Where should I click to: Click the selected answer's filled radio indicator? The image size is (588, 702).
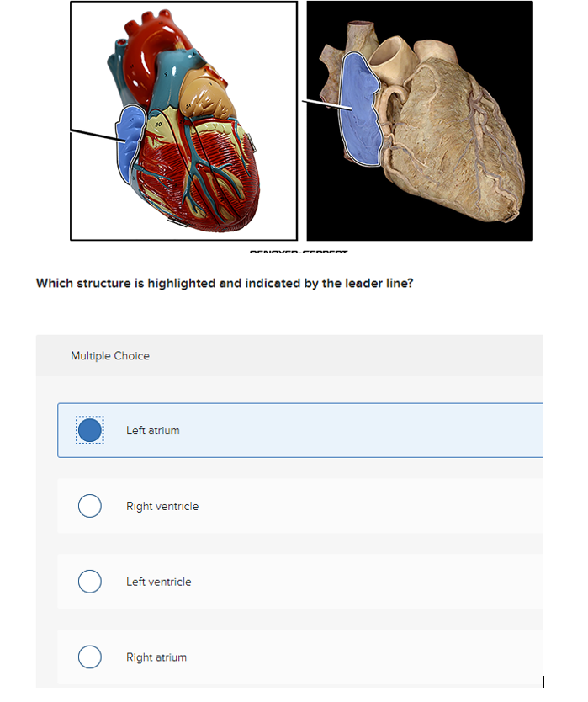(89, 429)
